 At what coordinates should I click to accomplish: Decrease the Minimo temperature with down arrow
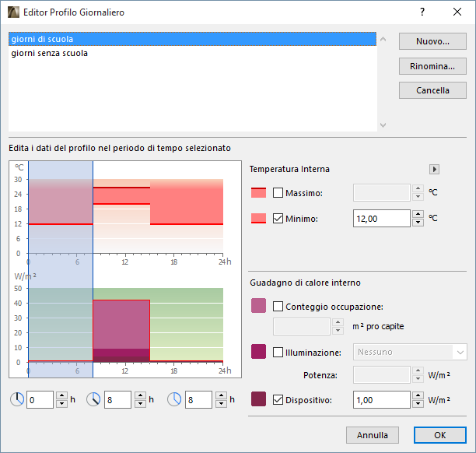pyautogui.click(x=418, y=223)
